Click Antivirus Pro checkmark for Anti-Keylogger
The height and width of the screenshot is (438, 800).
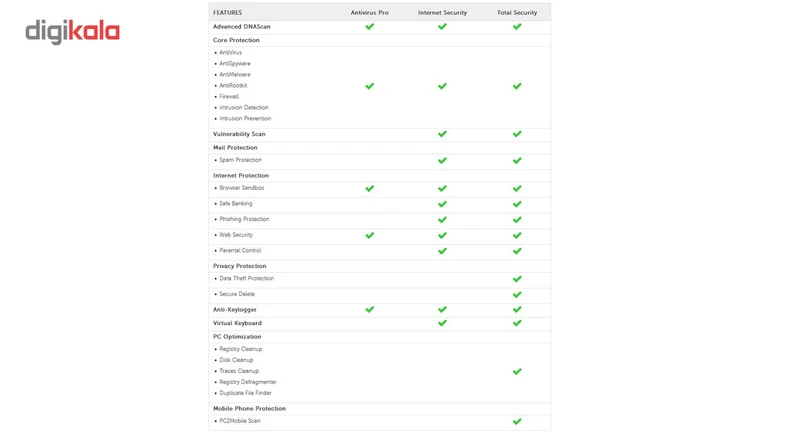tap(370, 310)
